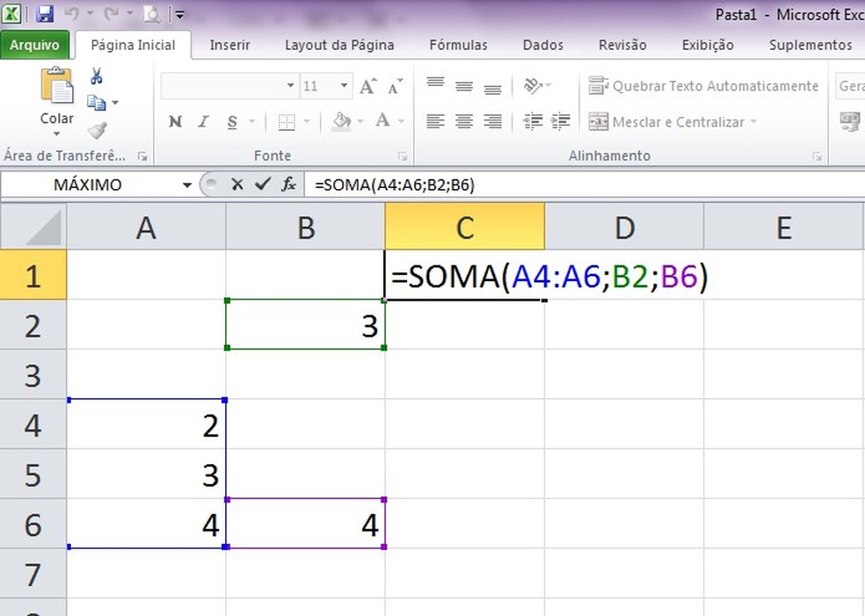Click the Font Color letter A
865x616 pixels.
(383, 120)
